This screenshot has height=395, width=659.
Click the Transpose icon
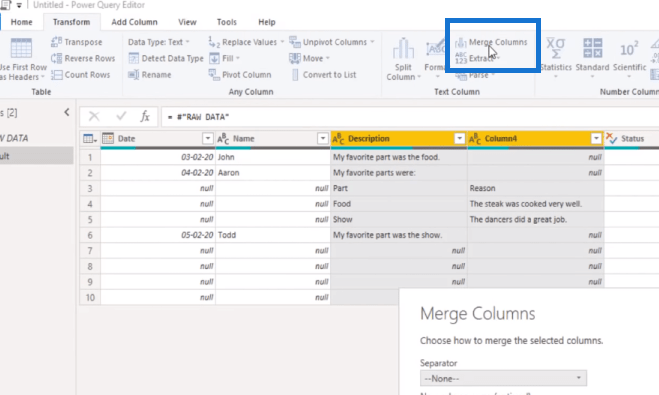[57, 42]
